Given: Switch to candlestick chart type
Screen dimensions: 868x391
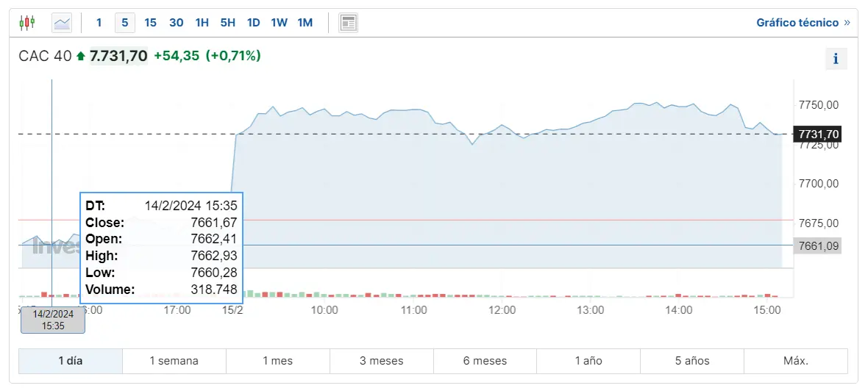Looking at the screenshot, I should [x=27, y=23].
